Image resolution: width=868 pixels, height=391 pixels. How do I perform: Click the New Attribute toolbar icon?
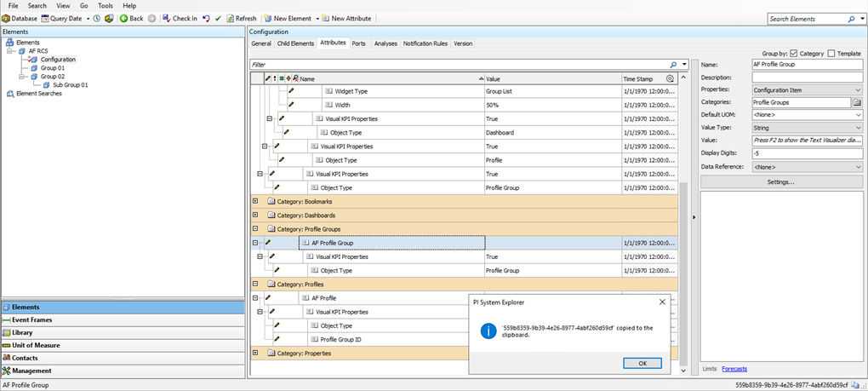(325, 18)
